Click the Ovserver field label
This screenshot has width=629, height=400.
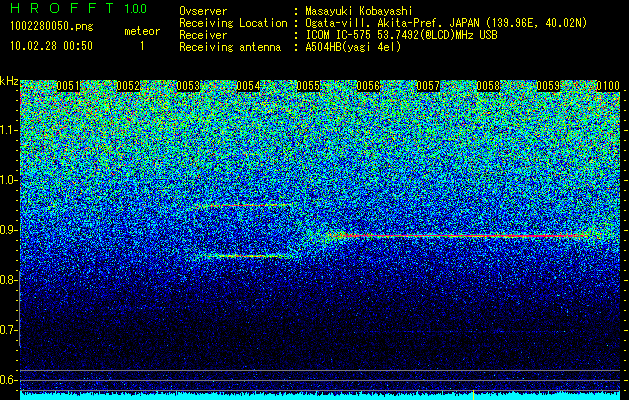203,11
